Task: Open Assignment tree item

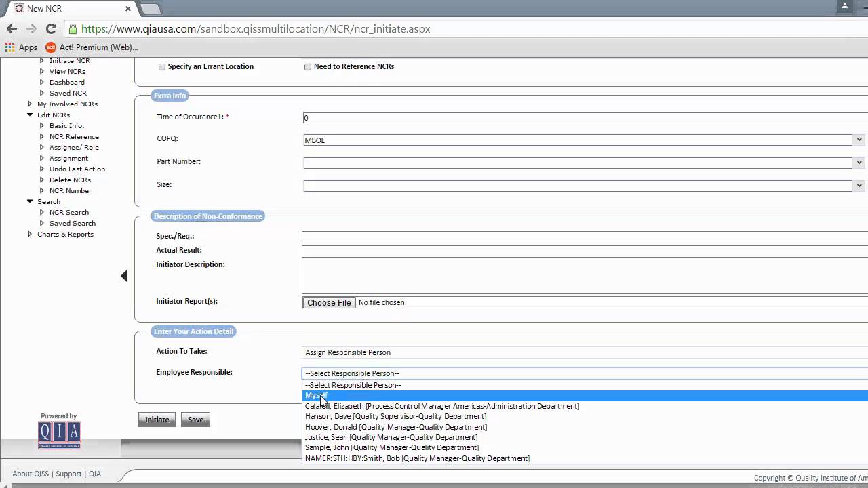Action: [68, 158]
